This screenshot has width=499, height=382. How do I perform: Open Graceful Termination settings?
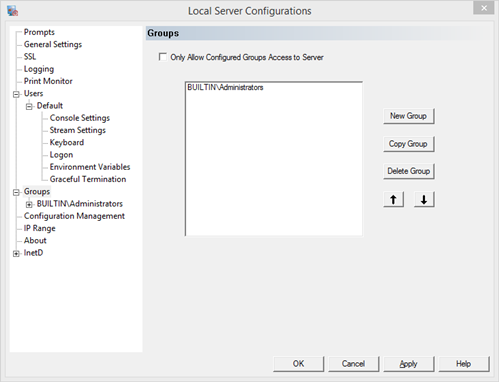point(88,179)
